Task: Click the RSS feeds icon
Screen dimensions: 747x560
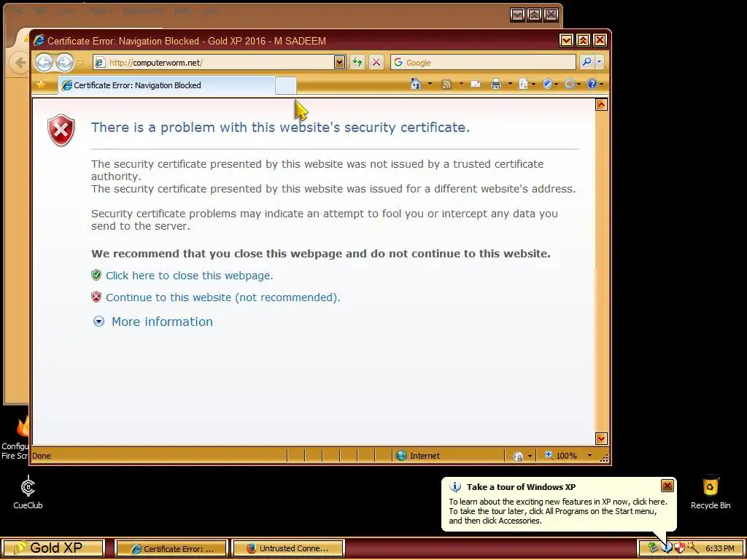Action: (x=446, y=85)
